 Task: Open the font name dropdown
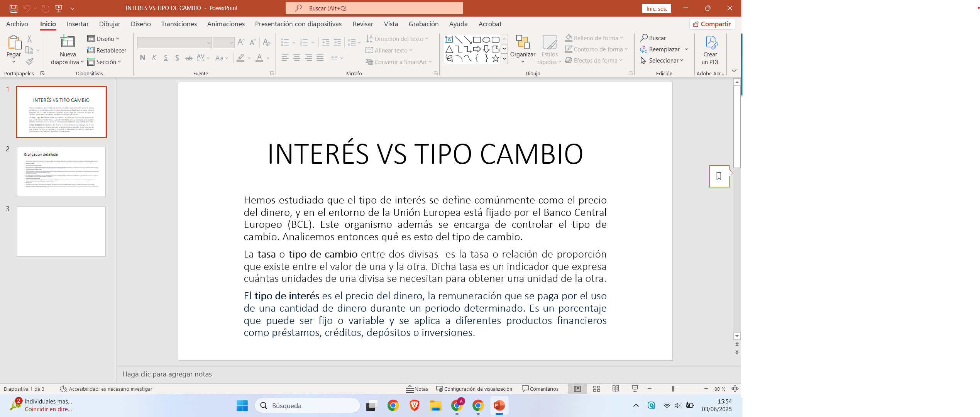click(x=208, y=42)
